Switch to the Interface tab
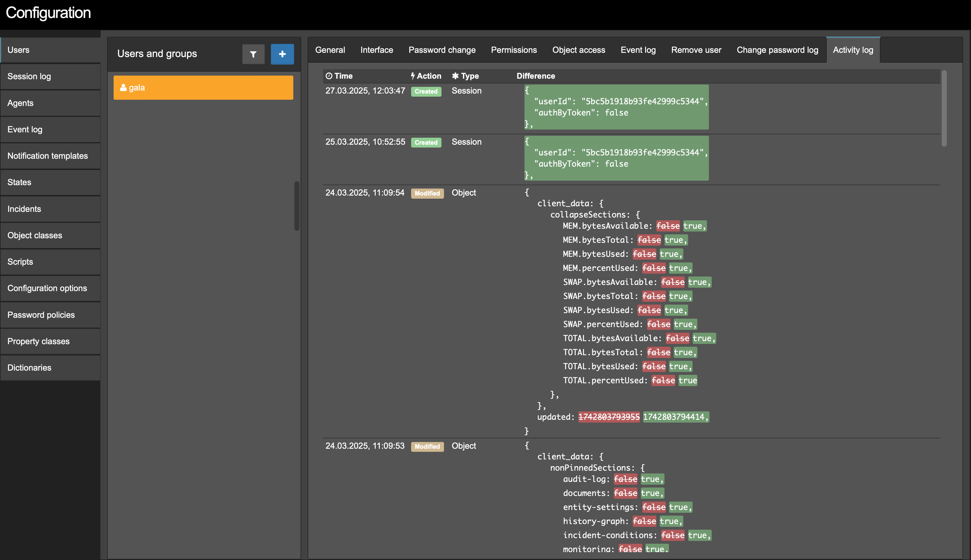 [x=376, y=50]
